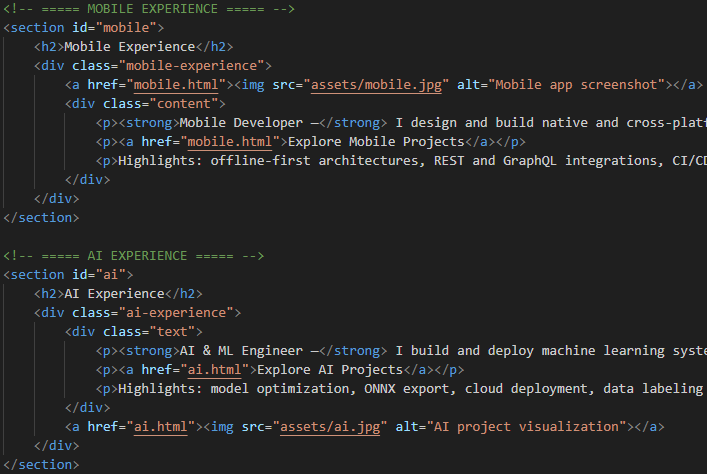The width and height of the screenshot is (707, 474).
Task: Click the "AI Experience" h2 heading text
Action: (x=114, y=293)
